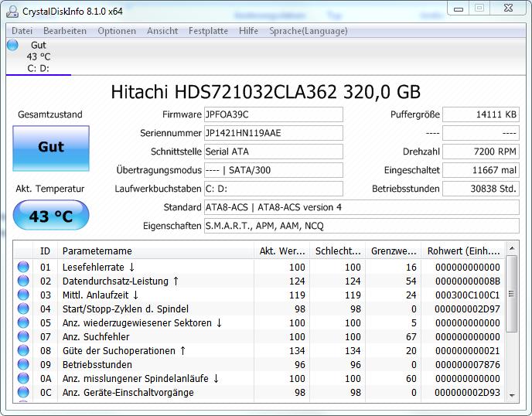Click the Betriebsstunden field 30838 Std.
The image size is (532, 416).
[x=481, y=189]
